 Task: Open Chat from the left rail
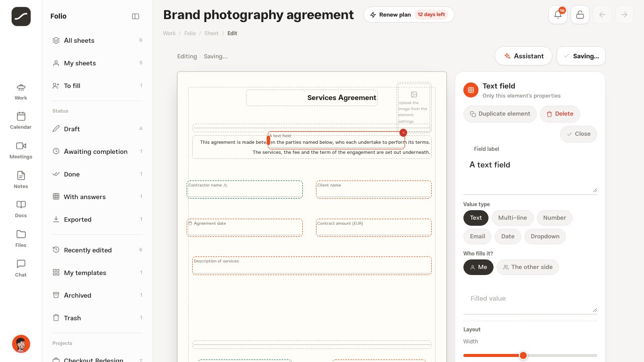(x=21, y=268)
